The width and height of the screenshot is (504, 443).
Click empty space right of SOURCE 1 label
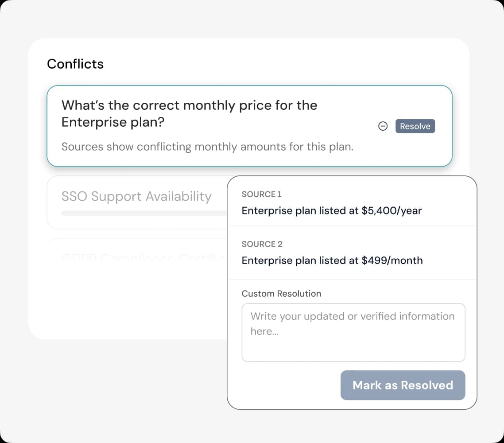[x=376, y=194]
